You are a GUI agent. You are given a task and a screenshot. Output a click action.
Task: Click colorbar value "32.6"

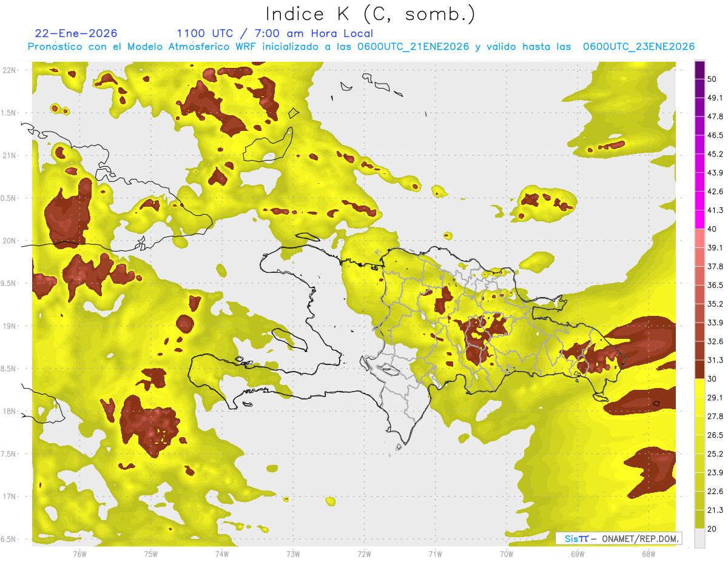click(x=715, y=341)
